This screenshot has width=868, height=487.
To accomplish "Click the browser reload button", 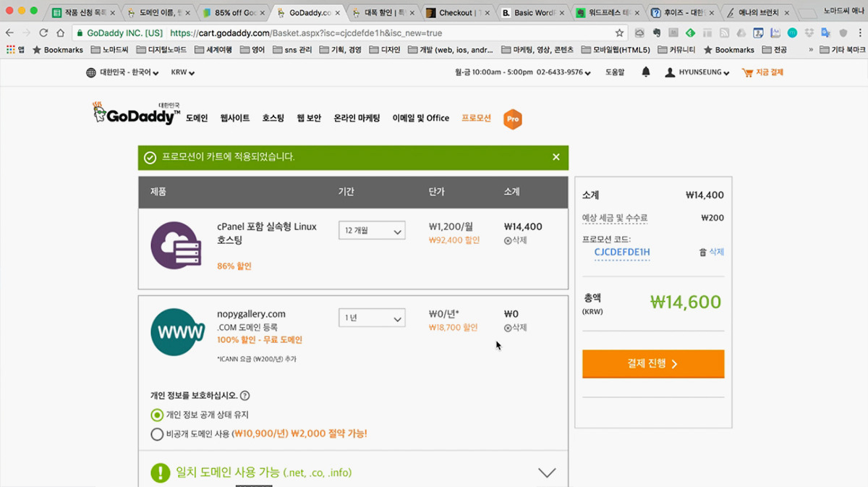I will pyautogui.click(x=43, y=33).
